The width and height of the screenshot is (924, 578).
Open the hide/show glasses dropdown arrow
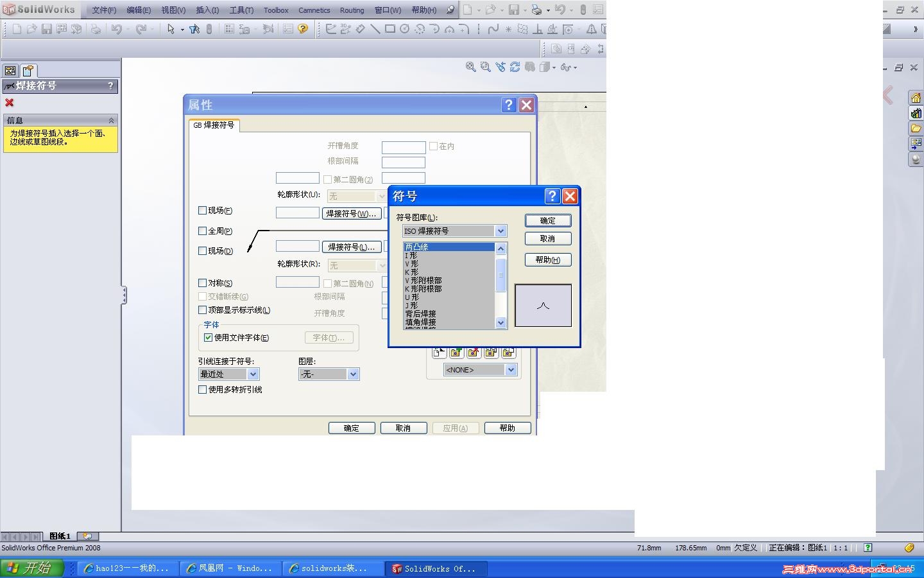click(575, 67)
